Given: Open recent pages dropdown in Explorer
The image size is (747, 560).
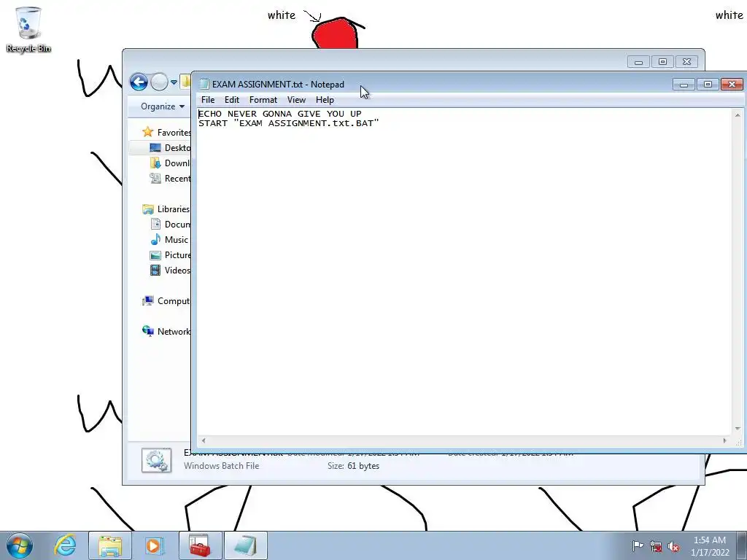Looking at the screenshot, I should click(x=174, y=82).
